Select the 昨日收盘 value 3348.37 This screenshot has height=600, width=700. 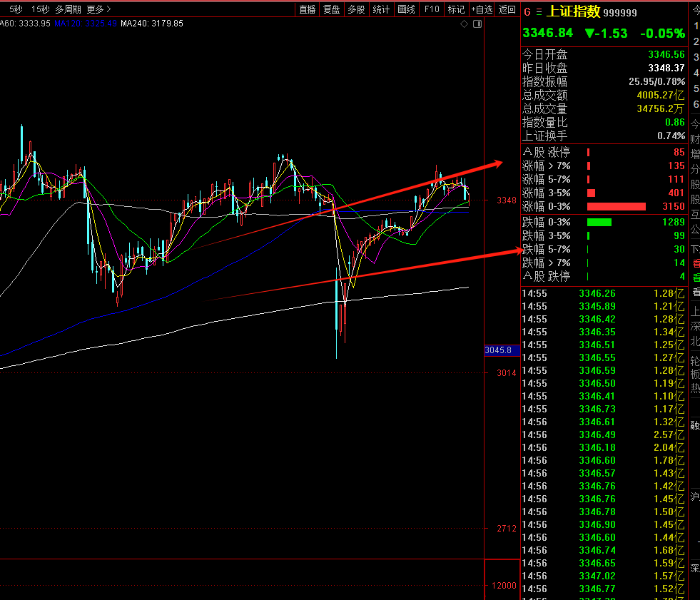(666, 68)
